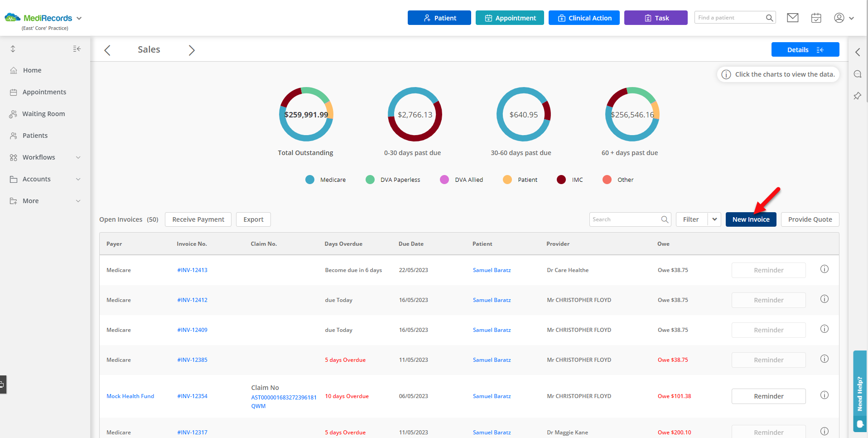Open the mail envelope icon
The height and width of the screenshot is (438, 868).
[792, 18]
